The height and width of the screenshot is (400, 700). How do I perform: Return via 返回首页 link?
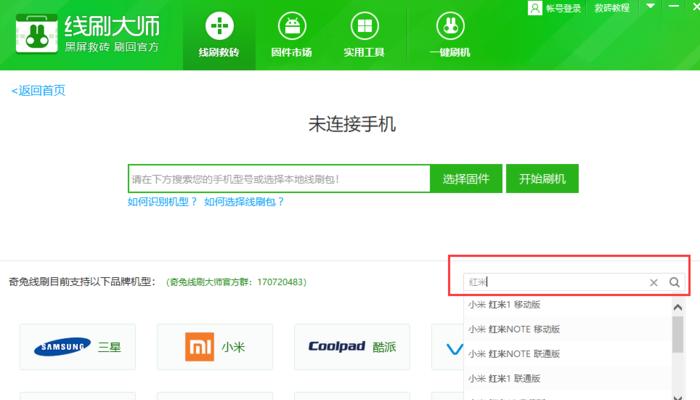point(38,91)
